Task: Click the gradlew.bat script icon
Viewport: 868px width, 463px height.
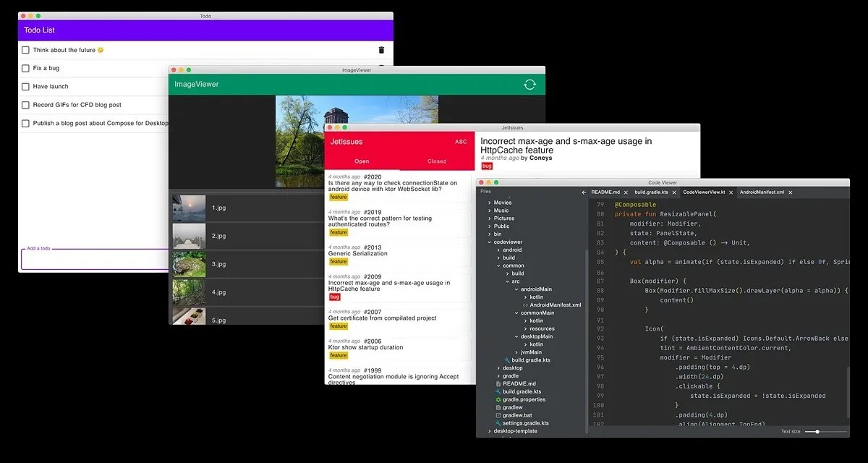Action: 499,415
